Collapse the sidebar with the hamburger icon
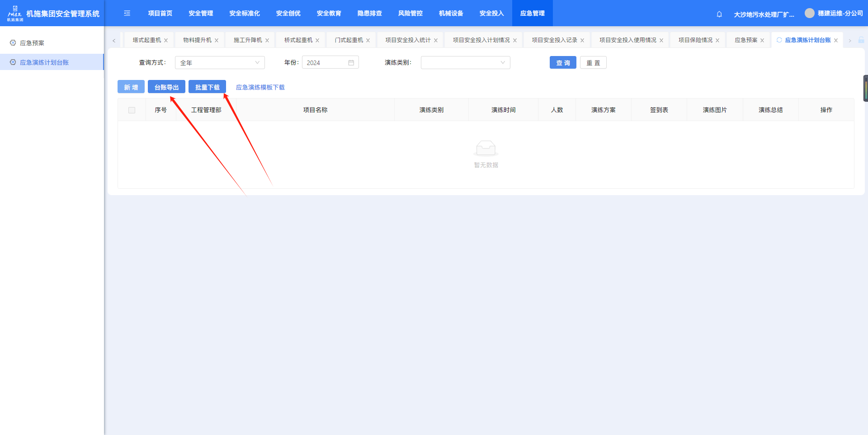The height and width of the screenshot is (435, 868). [x=127, y=14]
